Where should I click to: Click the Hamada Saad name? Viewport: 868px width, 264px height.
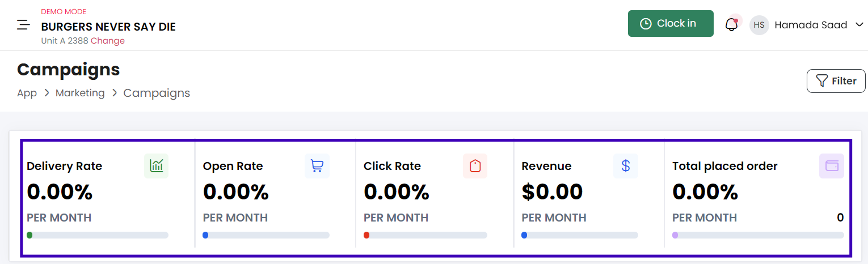click(811, 25)
